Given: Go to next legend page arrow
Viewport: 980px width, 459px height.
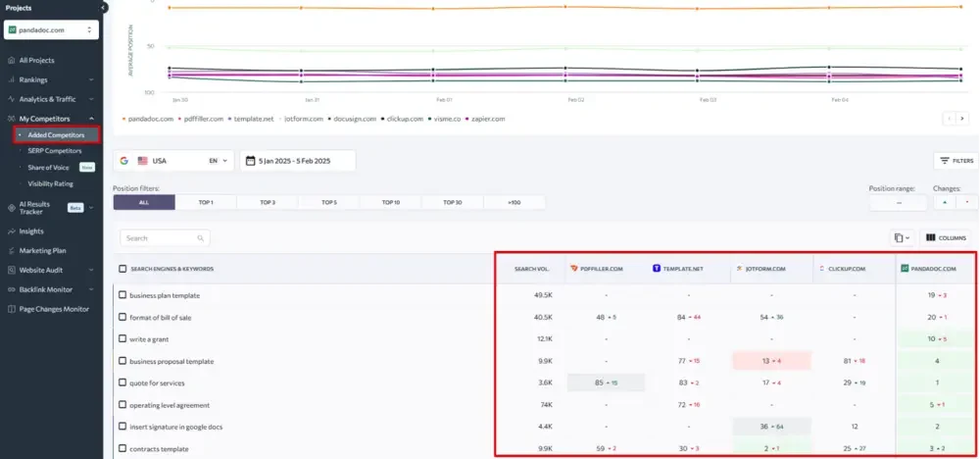Looking at the screenshot, I should 962,119.
